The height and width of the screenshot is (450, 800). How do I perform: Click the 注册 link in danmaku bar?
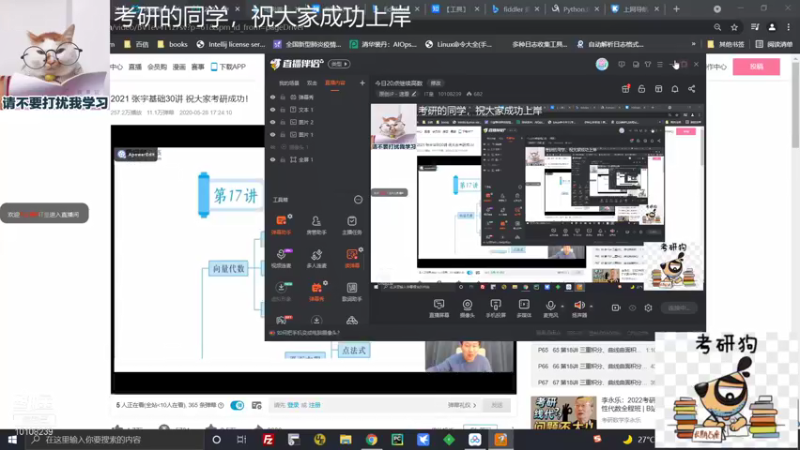pos(314,405)
